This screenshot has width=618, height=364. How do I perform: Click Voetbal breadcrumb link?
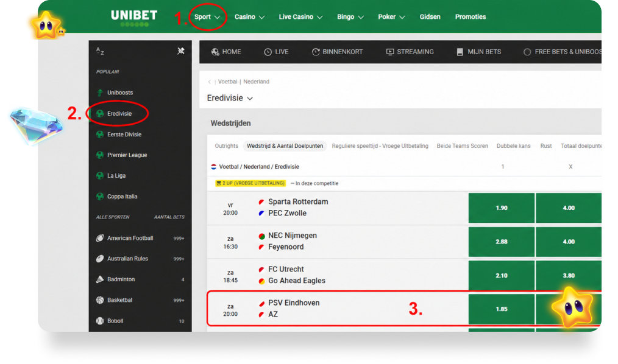(x=227, y=82)
